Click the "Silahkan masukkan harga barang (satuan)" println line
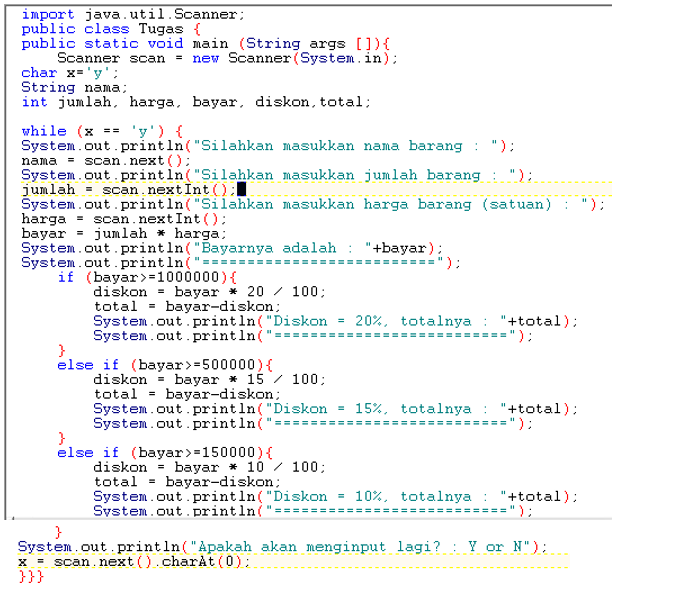This screenshot has height=593, width=685. (313, 205)
